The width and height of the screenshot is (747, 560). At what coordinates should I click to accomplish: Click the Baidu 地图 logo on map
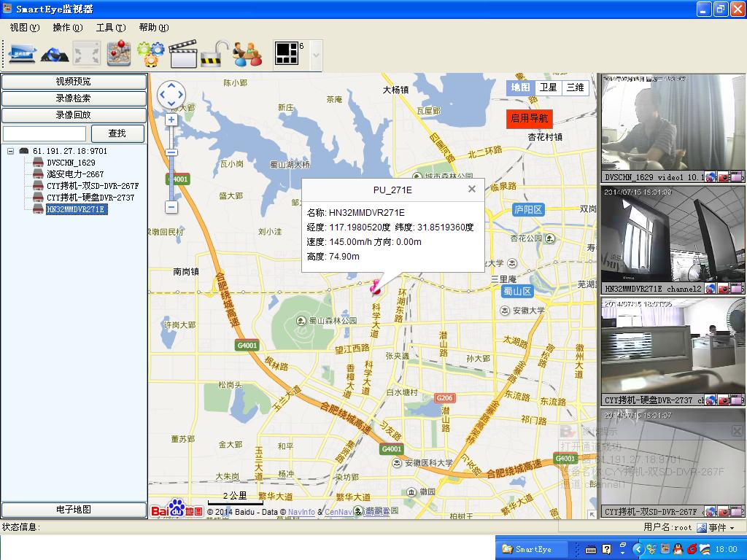click(177, 509)
